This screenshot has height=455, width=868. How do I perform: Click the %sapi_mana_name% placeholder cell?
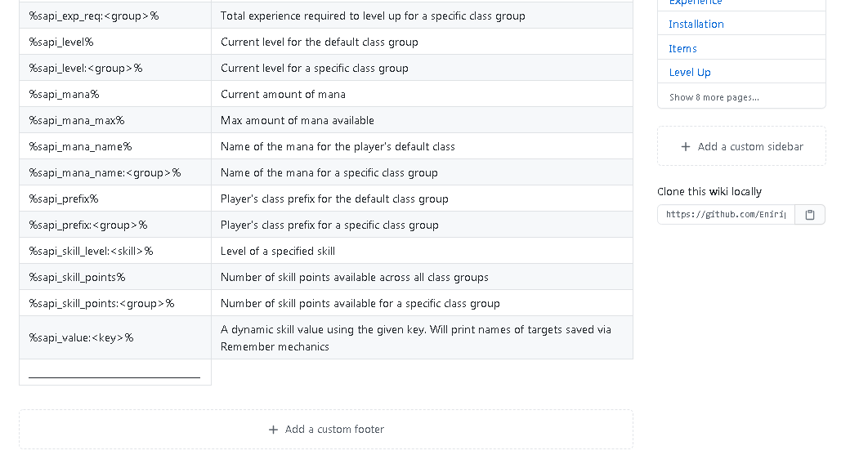pos(80,146)
